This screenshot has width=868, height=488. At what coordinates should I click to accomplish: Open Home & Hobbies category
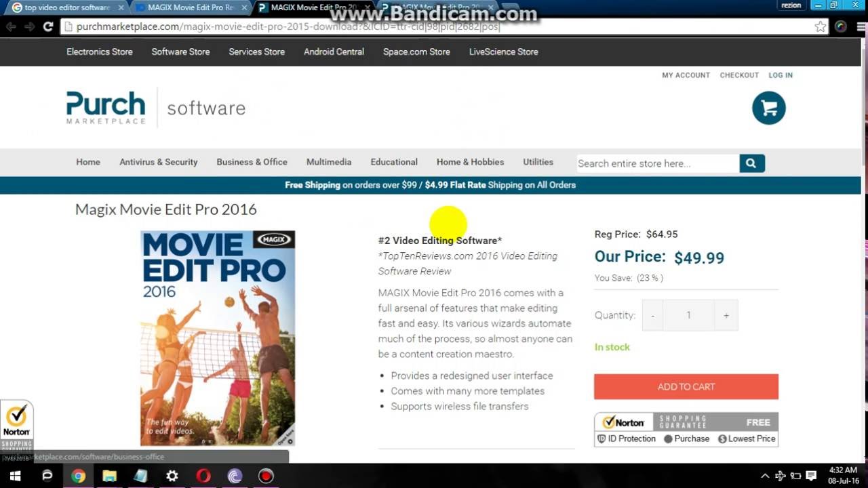(470, 162)
